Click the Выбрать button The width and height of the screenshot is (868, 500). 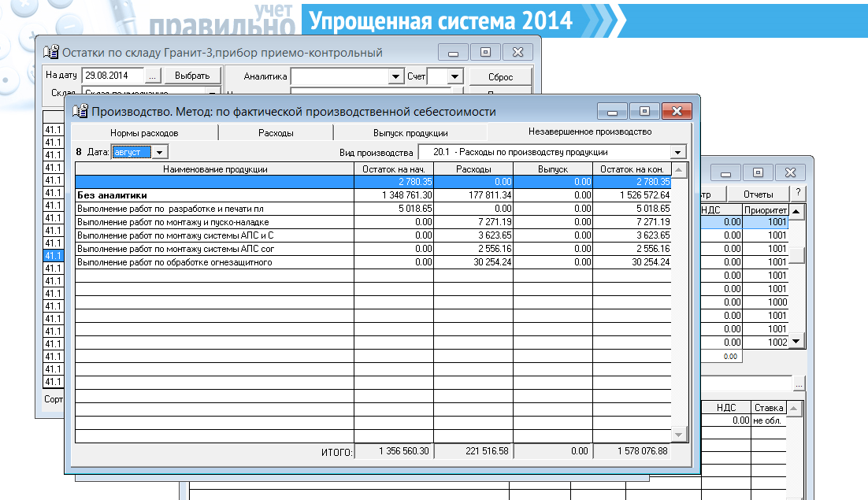192,76
